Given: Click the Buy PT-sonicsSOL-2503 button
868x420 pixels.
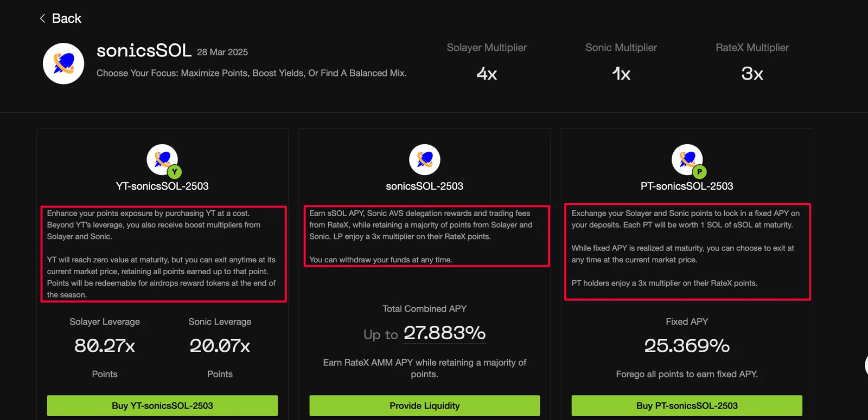Looking at the screenshot, I should click(687, 405).
